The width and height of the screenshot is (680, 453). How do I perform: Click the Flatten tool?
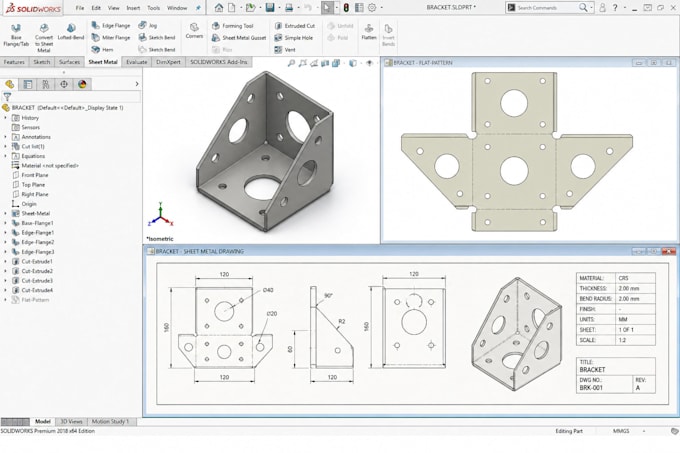(x=369, y=32)
